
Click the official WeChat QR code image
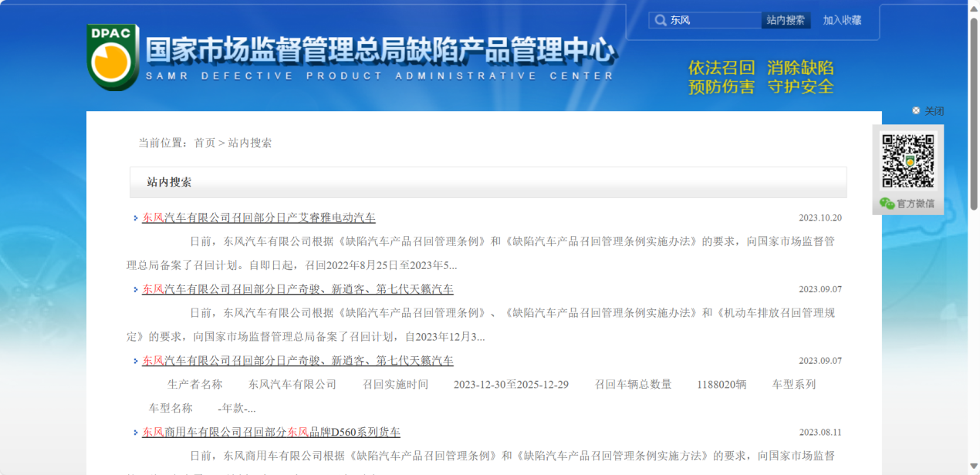[908, 161]
